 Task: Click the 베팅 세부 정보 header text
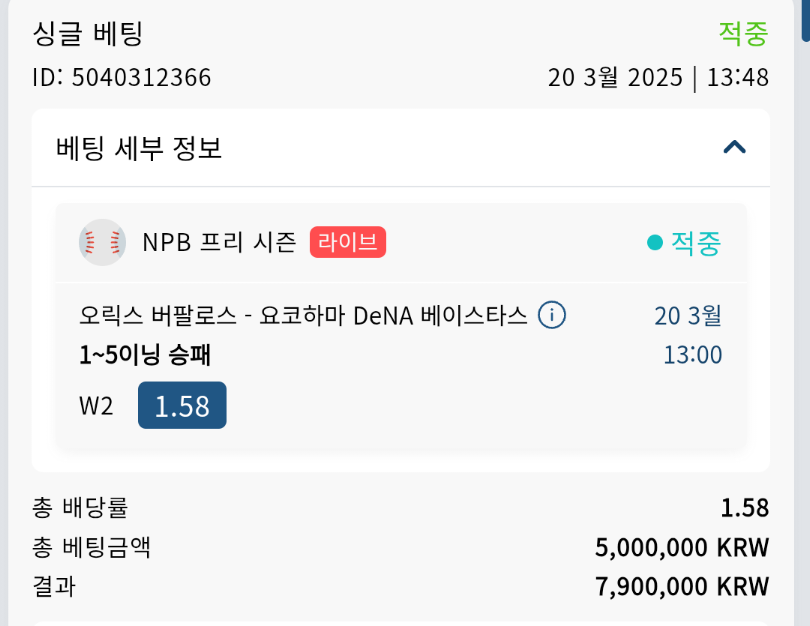[x=139, y=149]
